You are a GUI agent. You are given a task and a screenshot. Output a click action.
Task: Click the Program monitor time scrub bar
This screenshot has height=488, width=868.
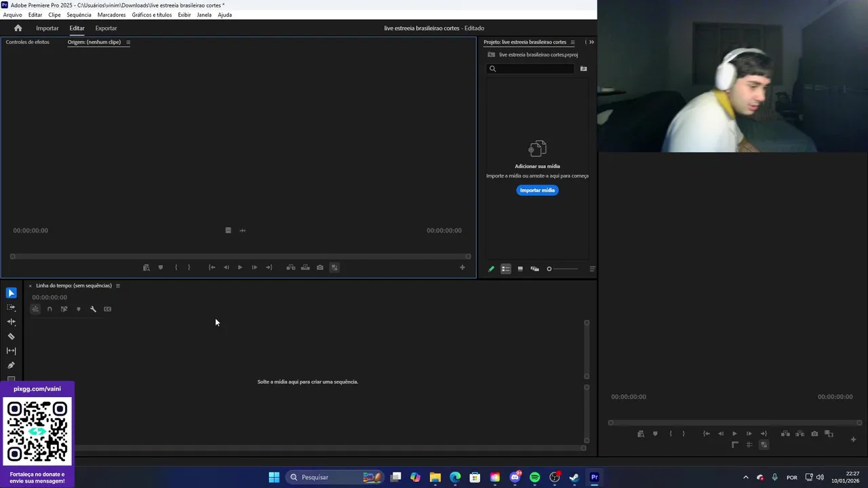click(736, 422)
